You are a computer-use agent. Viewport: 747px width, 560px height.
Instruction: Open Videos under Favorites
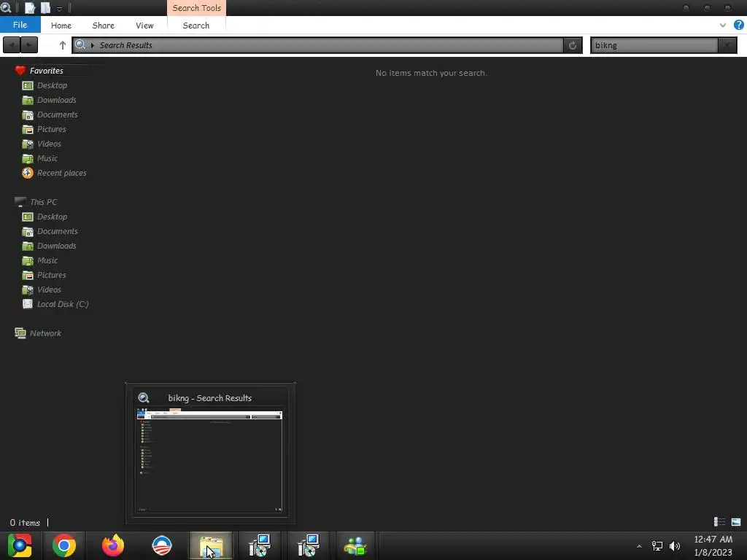49,144
